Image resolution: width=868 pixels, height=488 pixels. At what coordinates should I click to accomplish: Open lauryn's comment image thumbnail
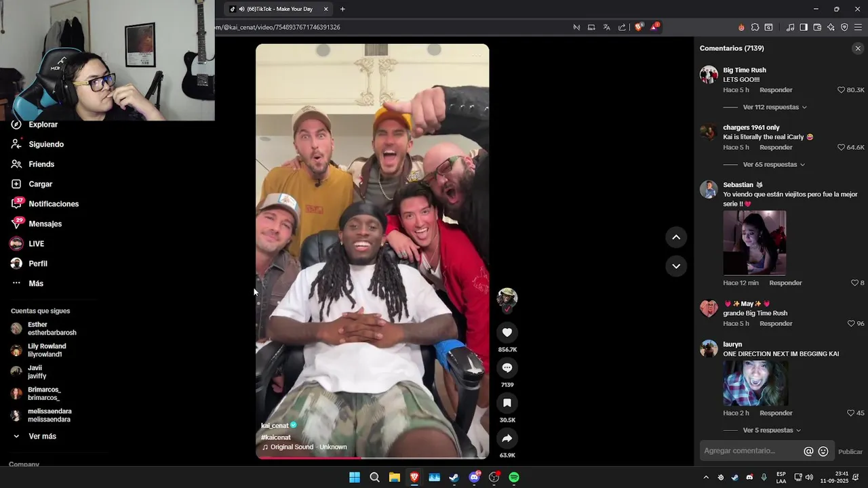point(755,383)
